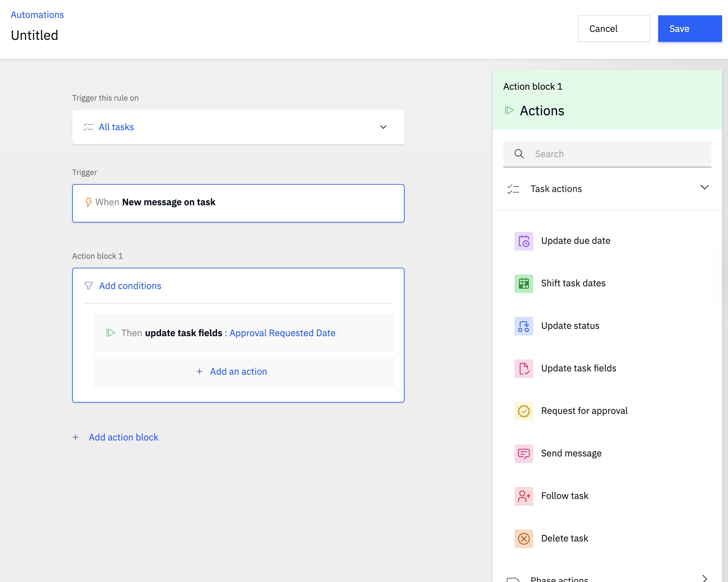Expand the Phase actions section
The image size is (728, 582).
704,578
